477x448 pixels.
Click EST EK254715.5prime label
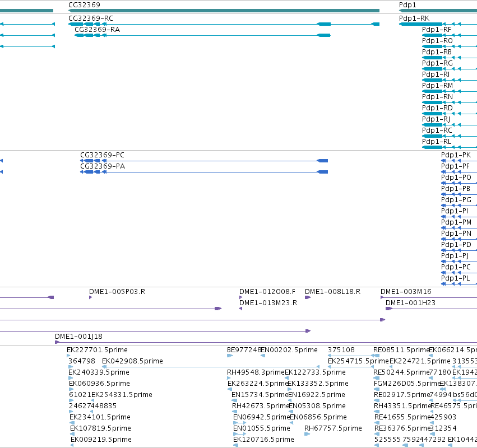click(358, 361)
